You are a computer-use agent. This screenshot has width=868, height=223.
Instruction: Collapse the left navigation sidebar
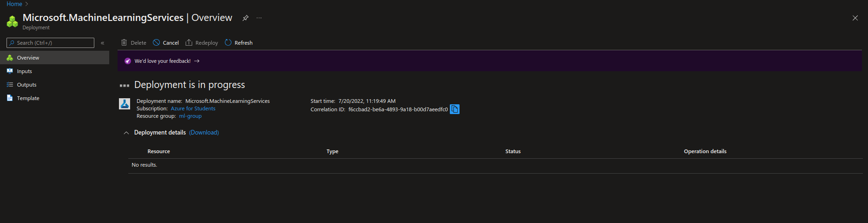[x=102, y=43]
